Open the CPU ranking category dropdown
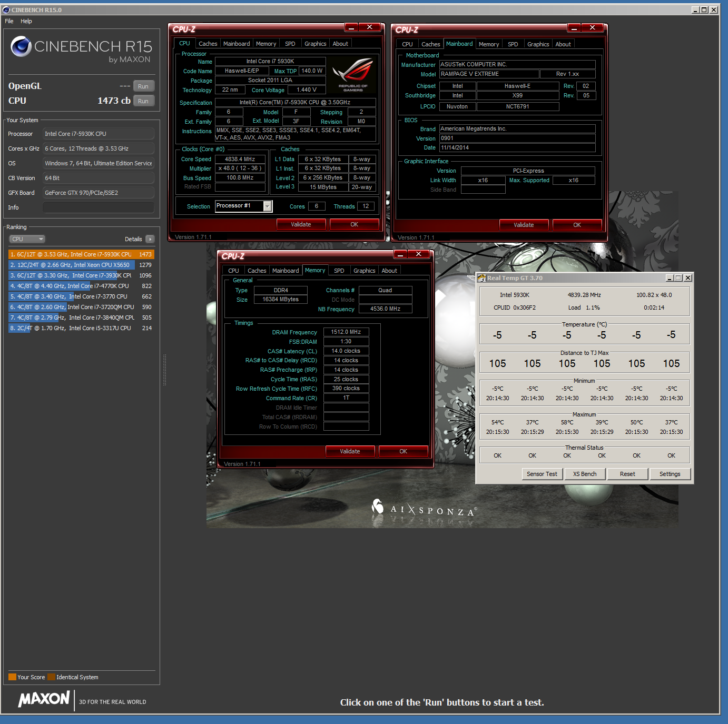728x724 pixels. tap(27, 239)
